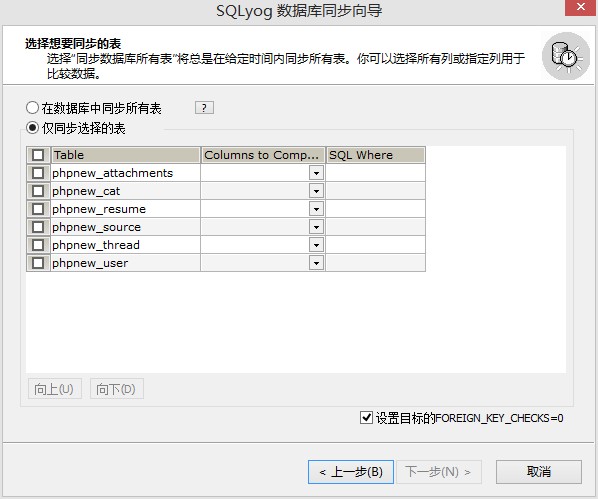Screen dimensions: 598x499
Task: Click the SQL Where column header
Action: coord(375,155)
